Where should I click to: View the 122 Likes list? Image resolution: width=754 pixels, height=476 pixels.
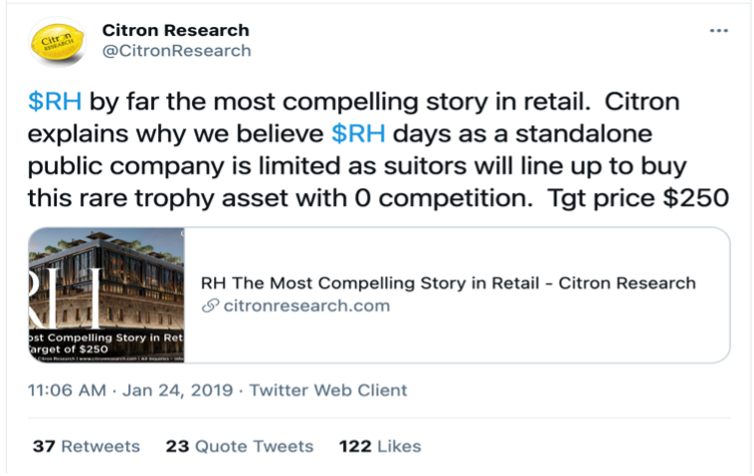point(379,446)
